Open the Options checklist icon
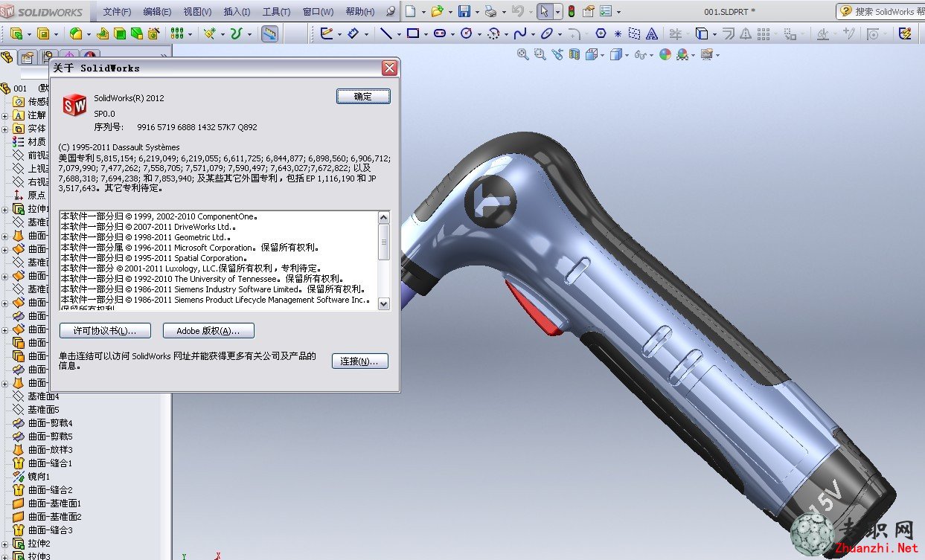Image resolution: width=925 pixels, height=560 pixels. 606,11
